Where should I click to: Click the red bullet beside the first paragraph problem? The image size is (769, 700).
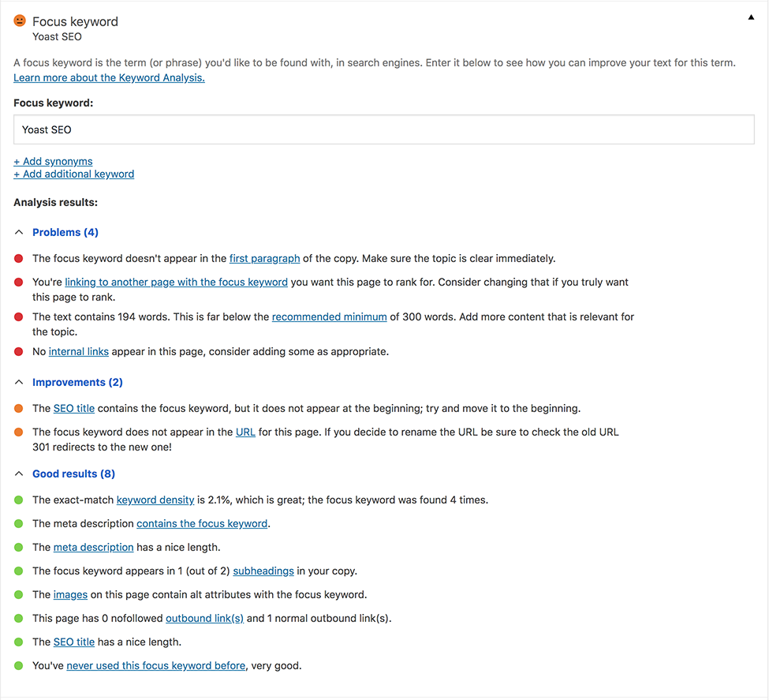pyautogui.click(x=19, y=259)
